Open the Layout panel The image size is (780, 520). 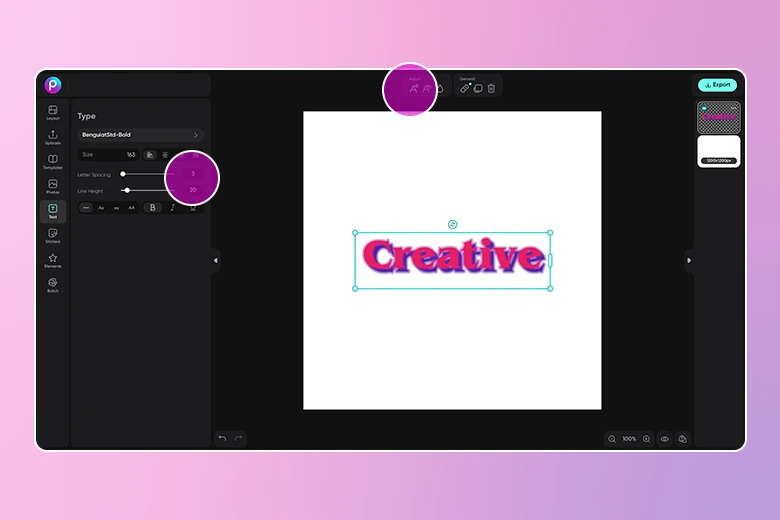53,112
